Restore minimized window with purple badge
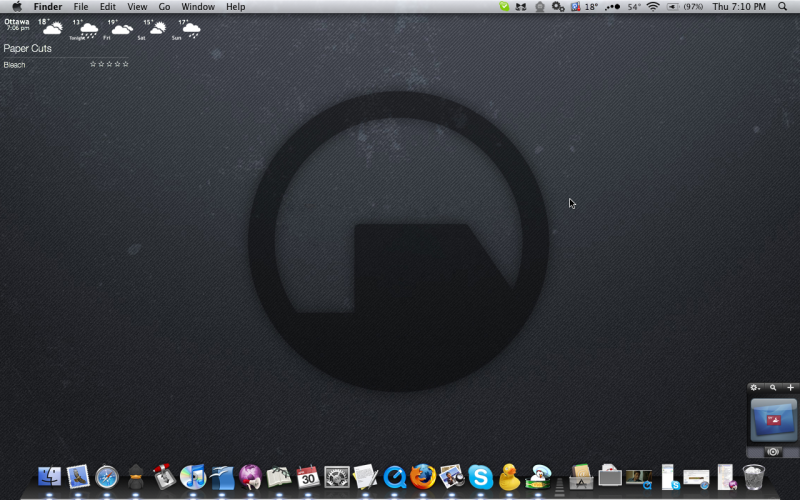800x500 pixels. 727,477
